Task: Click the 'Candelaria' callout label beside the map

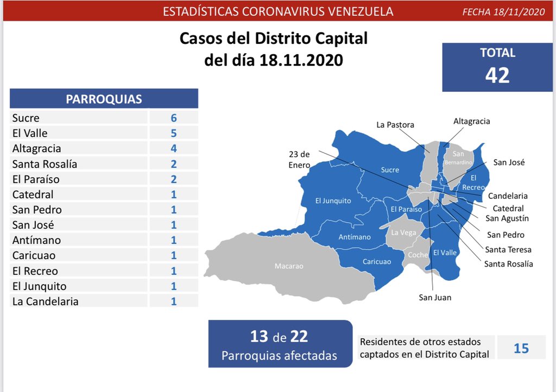Action: point(508,196)
